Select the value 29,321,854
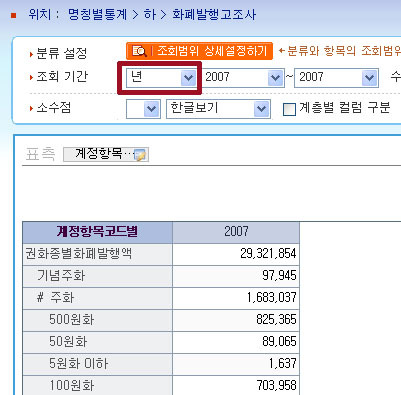The height and width of the screenshot is (395, 401). pos(268,254)
